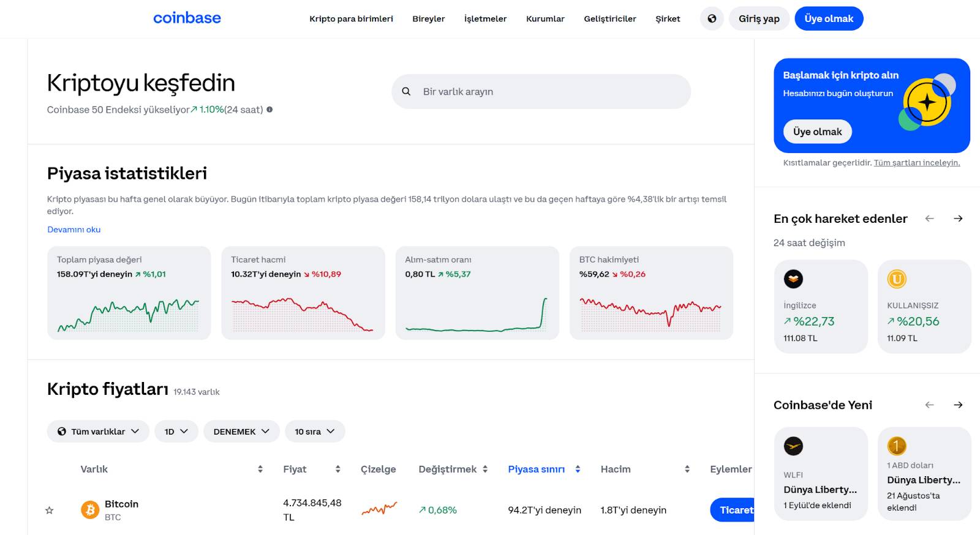Open WLFI Dünya Liberty card
980x535 pixels.
click(821, 474)
